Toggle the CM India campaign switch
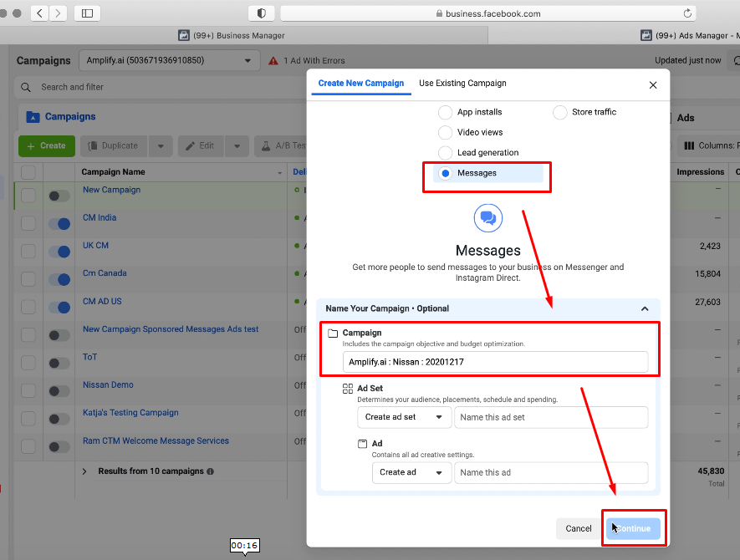Screen dimensions: 740x560 point(59,224)
